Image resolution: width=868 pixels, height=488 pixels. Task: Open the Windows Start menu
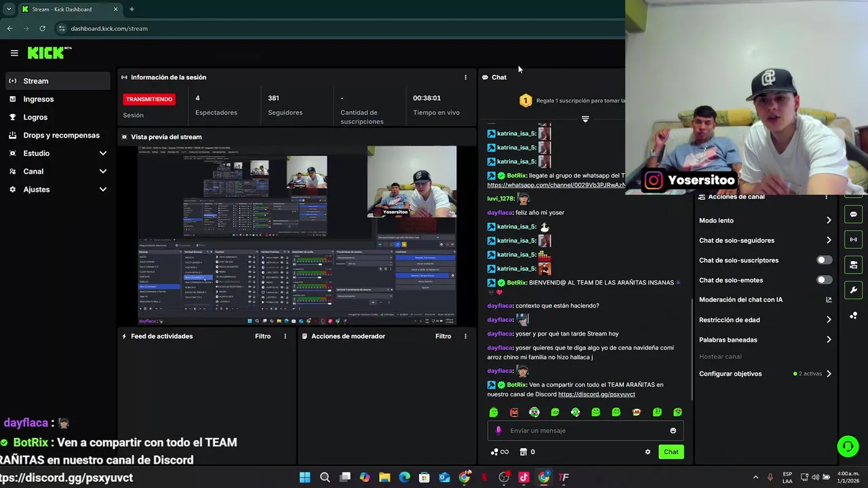[305, 477]
